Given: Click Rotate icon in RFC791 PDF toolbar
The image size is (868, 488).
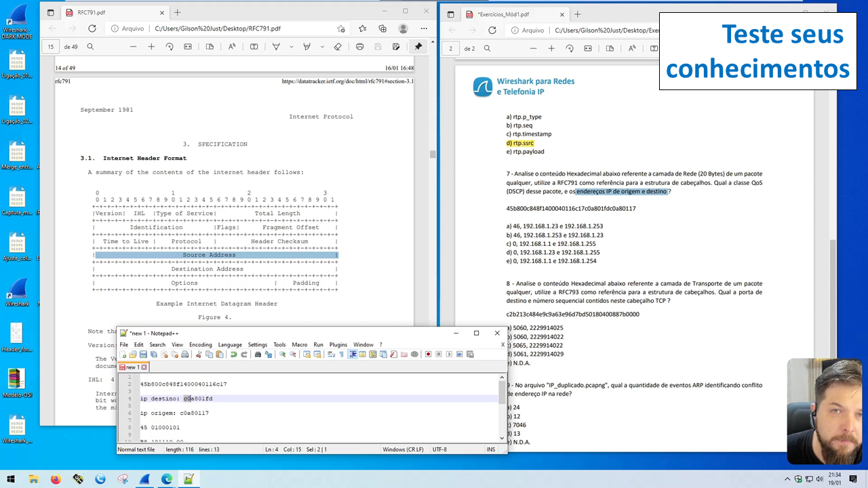Looking at the screenshot, I should point(170,47).
